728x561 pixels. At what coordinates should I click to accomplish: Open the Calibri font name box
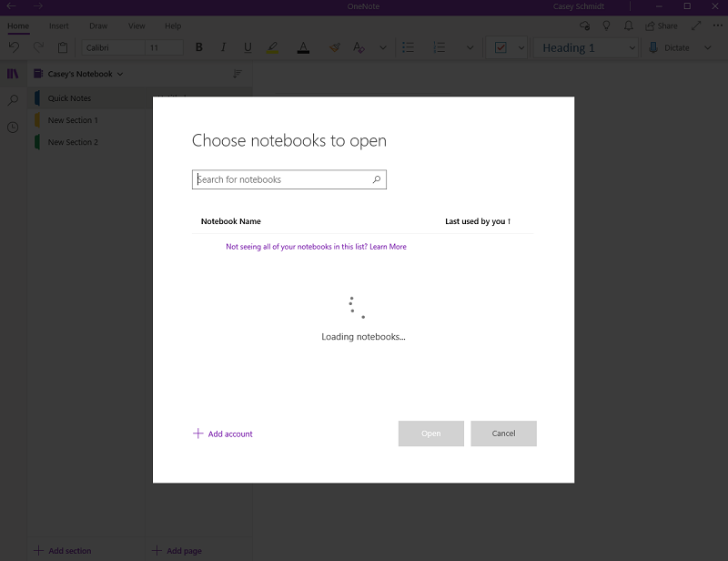point(111,47)
